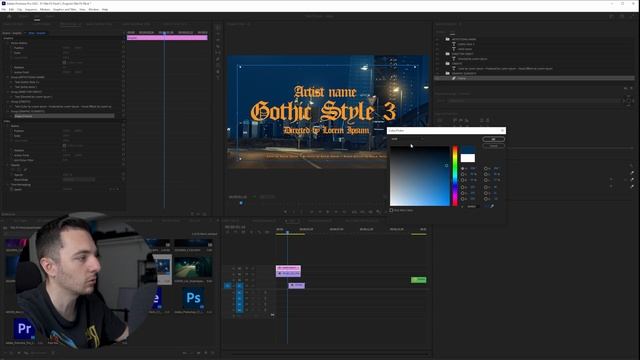
Task: Click the white original color swatch
Action: (x=468, y=158)
